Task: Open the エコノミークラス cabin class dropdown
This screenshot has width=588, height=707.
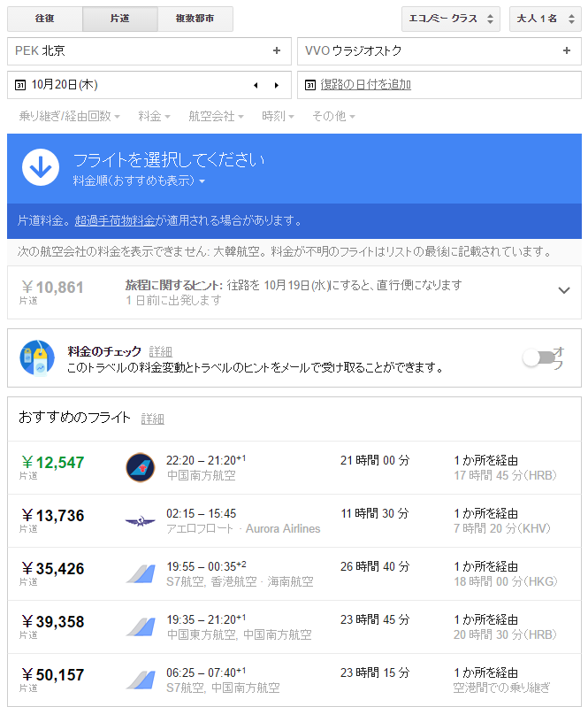Action: (451, 19)
